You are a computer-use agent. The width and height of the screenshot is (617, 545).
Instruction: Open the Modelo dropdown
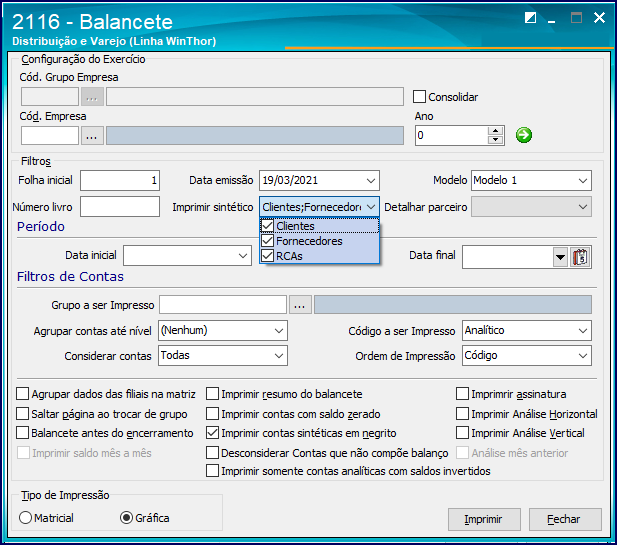click(x=582, y=181)
